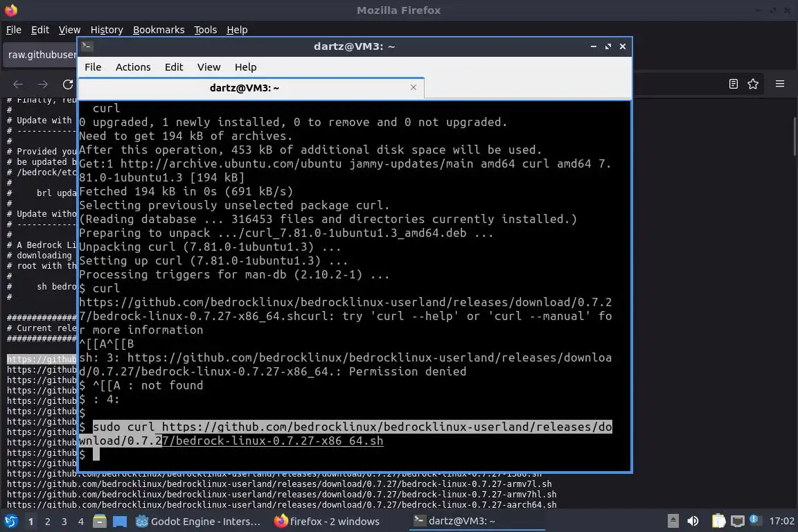Click the terminal icon in the title bar
798x532 pixels.
pyautogui.click(x=87, y=46)
